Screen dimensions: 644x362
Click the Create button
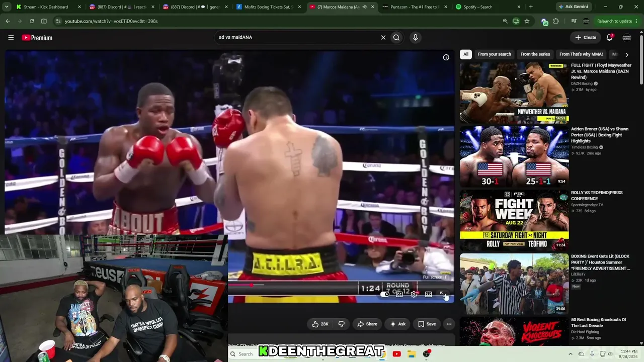[x=586, y=37]
